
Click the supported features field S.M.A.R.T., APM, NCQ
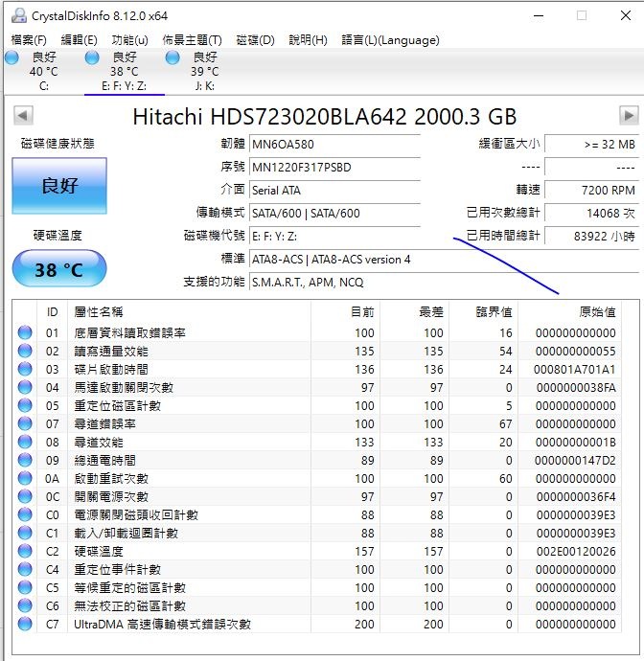coord(444,282)
